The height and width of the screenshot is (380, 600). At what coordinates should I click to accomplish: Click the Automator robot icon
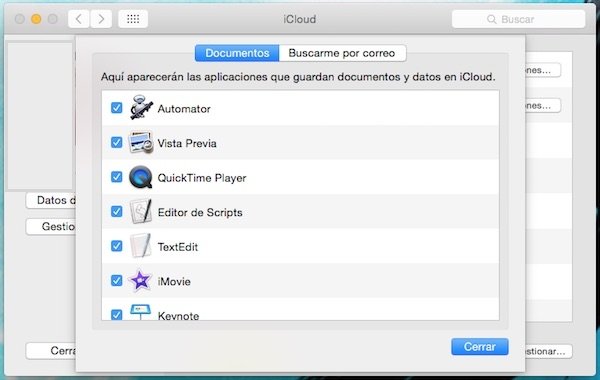[x=141, y=108]
